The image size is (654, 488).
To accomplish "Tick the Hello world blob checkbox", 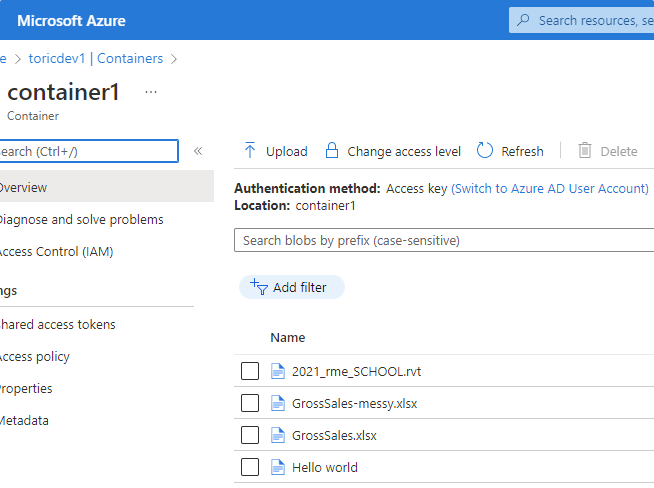I will 250,467.
